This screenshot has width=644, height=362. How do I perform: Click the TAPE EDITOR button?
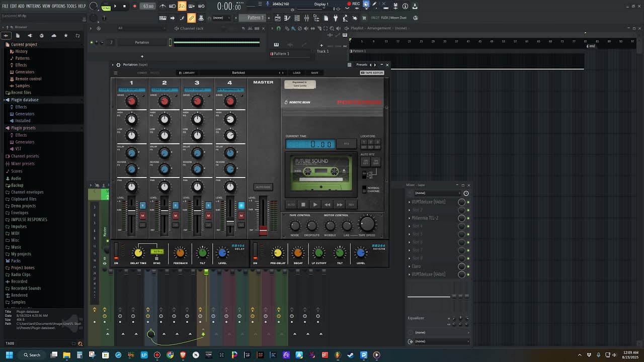(372, 73)
